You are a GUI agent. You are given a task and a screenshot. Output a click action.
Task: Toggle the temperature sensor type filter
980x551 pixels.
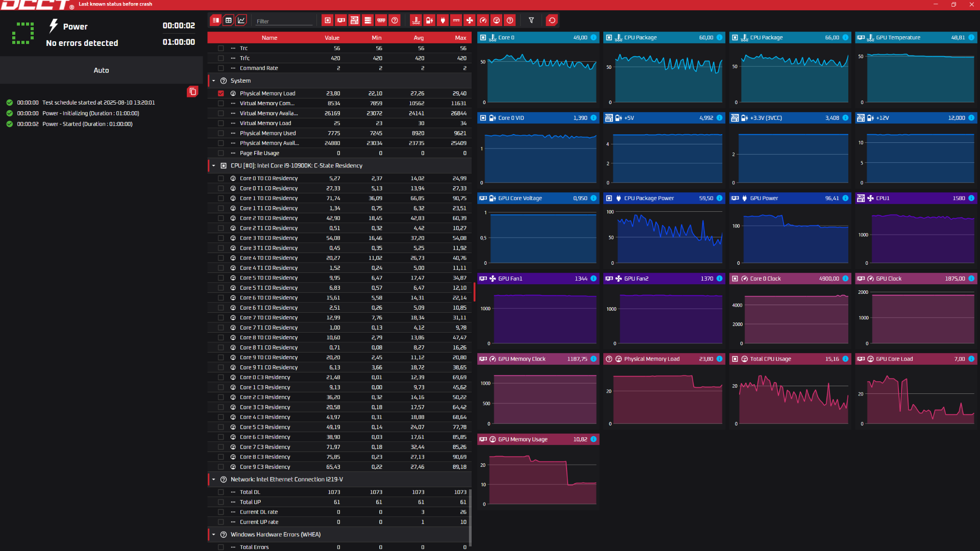pos(416,20)
